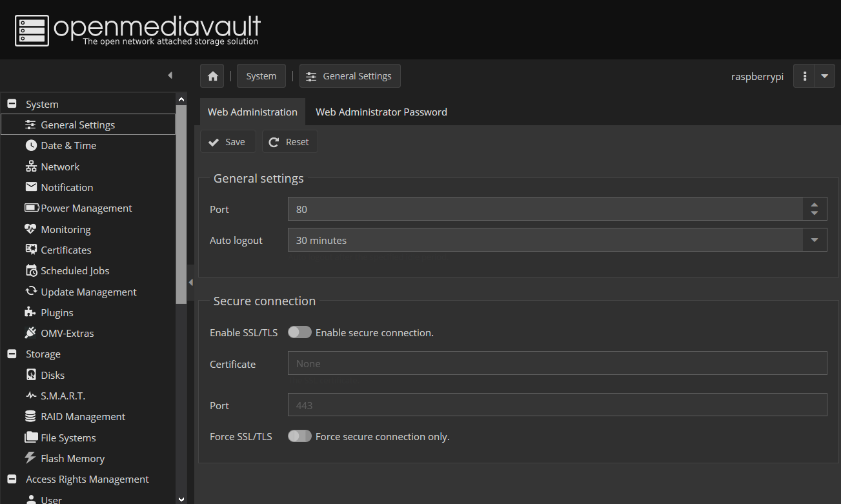
Task: Toggle Force SSL/TLS switch
Action: (299, 436)
